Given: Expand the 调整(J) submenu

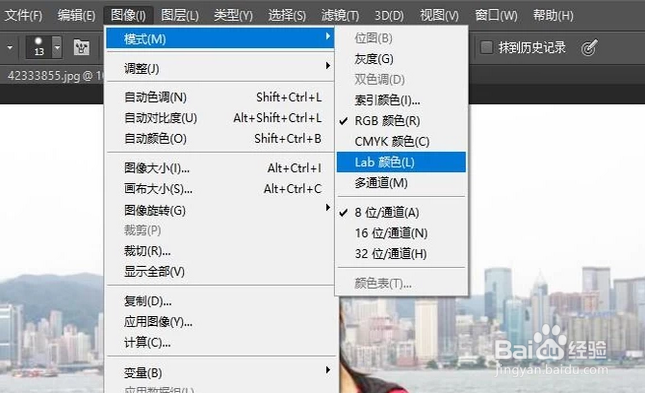Looking at the screenshot, I should click(x=220, y=68).
